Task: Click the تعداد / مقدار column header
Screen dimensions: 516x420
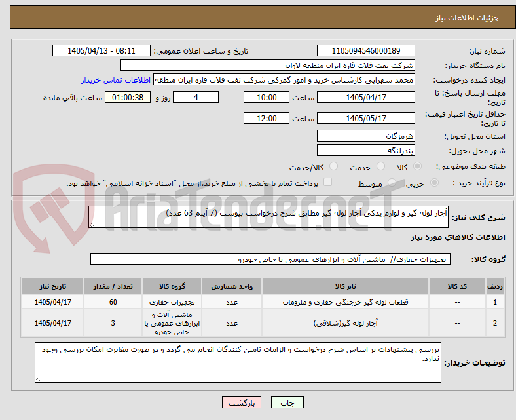Action: pyautogui.click(x=113, y=286)
